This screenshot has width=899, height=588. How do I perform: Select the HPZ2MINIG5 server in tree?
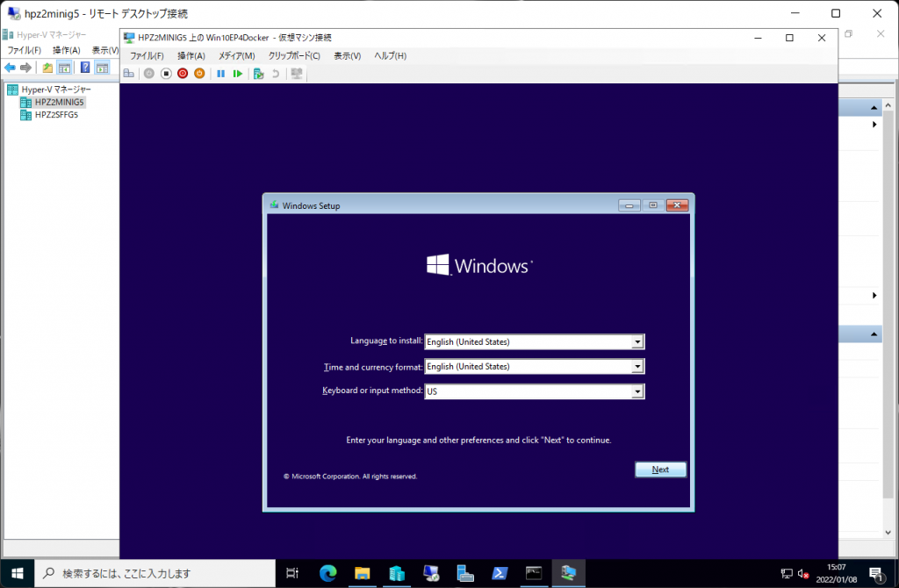59,102
